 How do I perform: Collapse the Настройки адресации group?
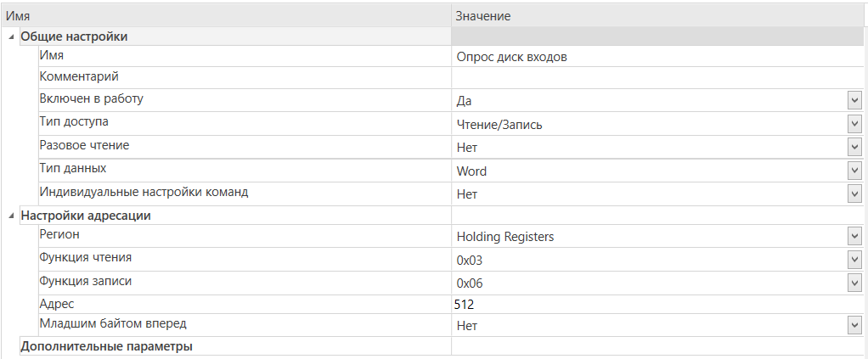(x=12, y=216)
